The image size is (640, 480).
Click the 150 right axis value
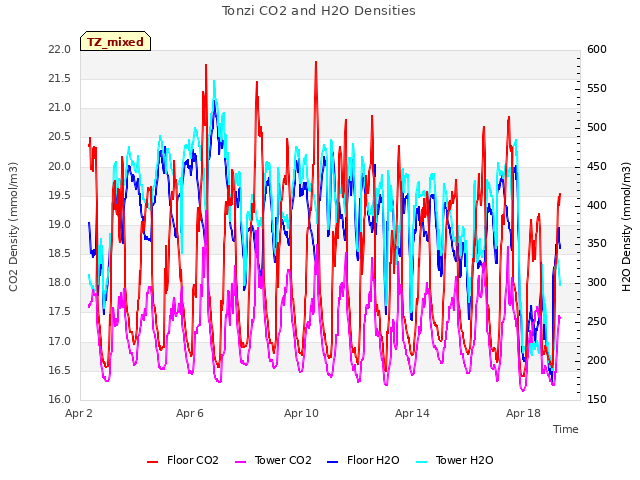tap(597, 400)
